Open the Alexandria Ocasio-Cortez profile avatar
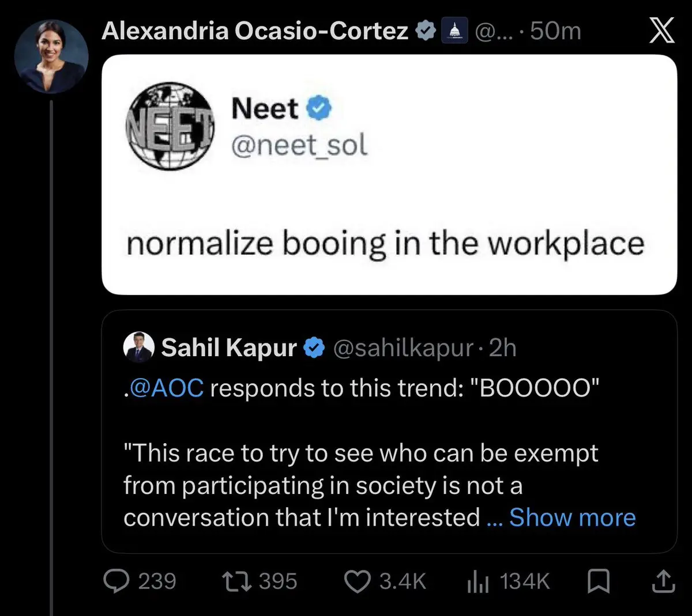This screenshot has width=692, height=616. [51, 56]
